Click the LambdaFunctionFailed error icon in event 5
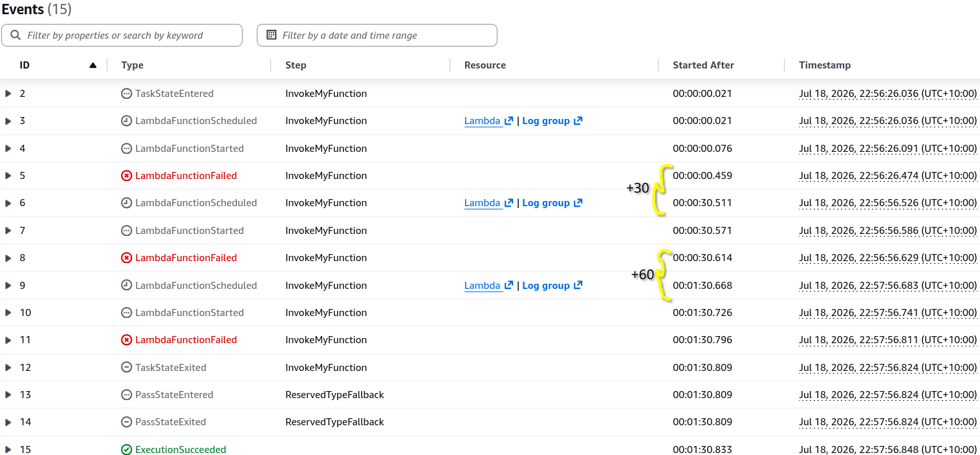Image resolution: width=980 pixels, height=455 pixels. (127, 176)
